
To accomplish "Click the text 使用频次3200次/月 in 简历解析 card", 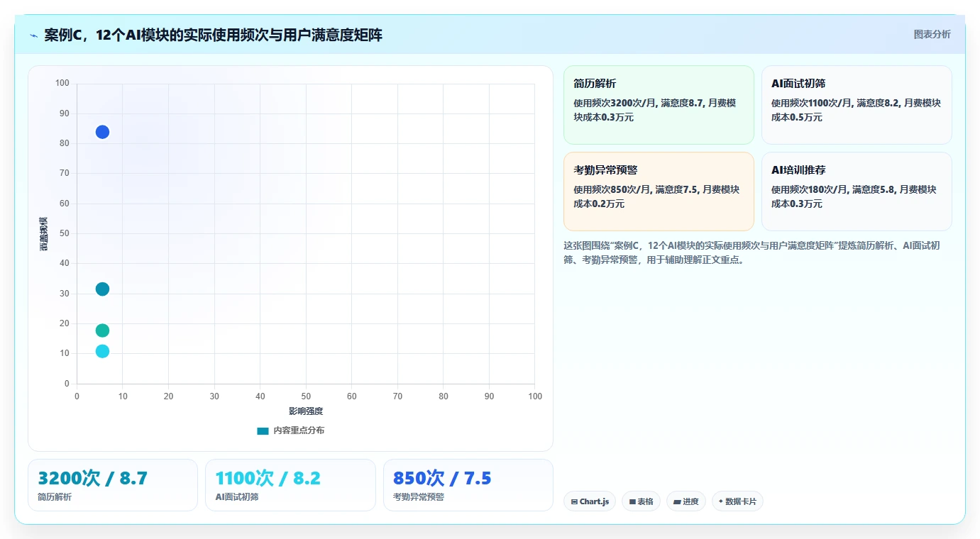I will pos(615,103).
